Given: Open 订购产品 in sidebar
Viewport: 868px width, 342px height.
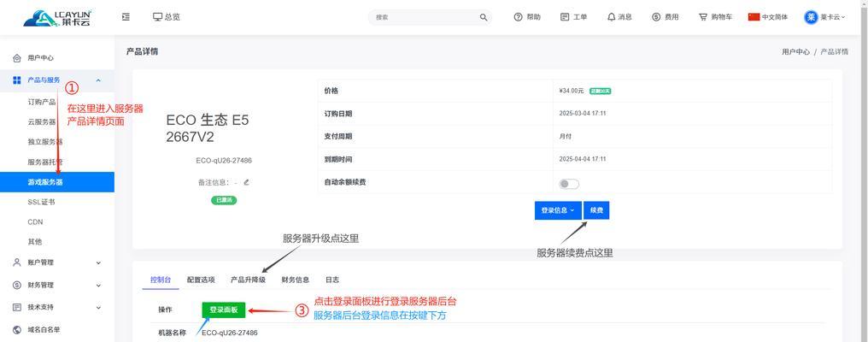Looking at the screenshot, I should click(x=42, y=102).
